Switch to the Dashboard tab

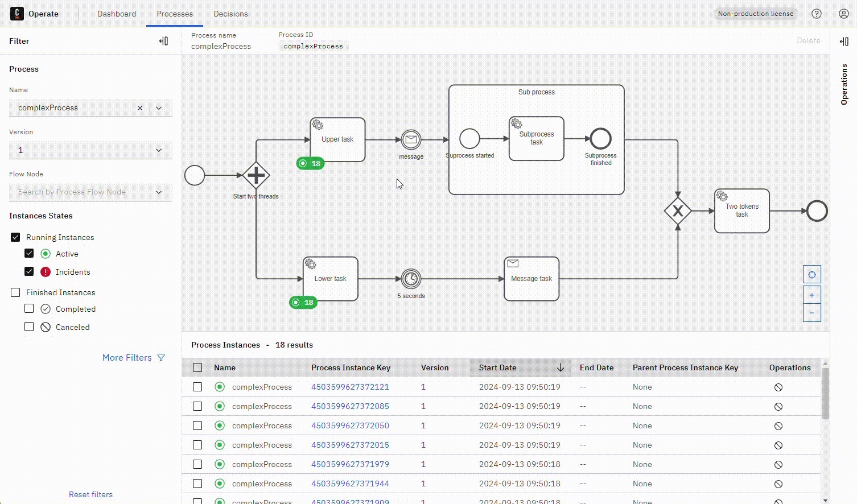point(117,14)
